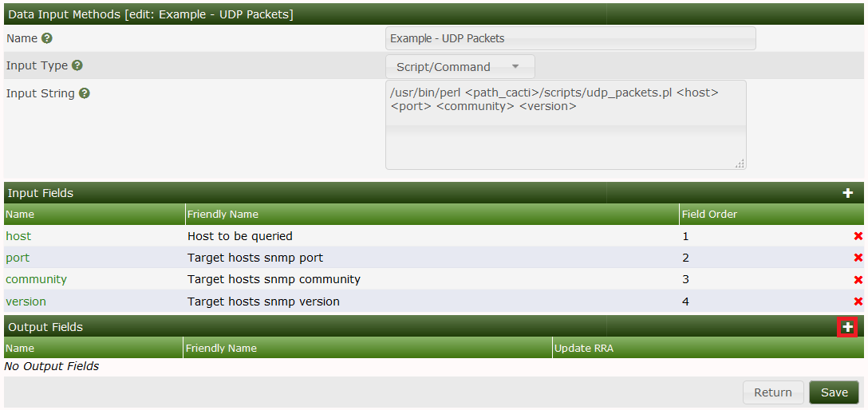Open the version input field link

26,302
